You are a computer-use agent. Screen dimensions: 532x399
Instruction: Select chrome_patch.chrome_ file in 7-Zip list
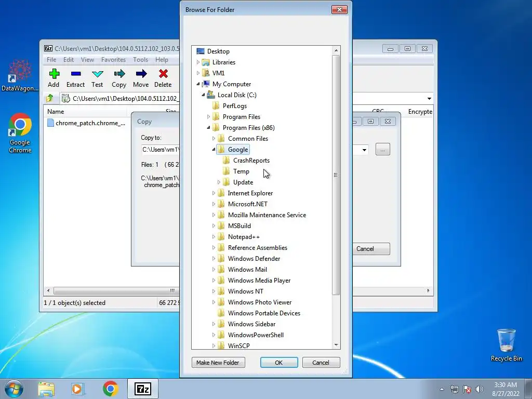[x=87, y=123]
